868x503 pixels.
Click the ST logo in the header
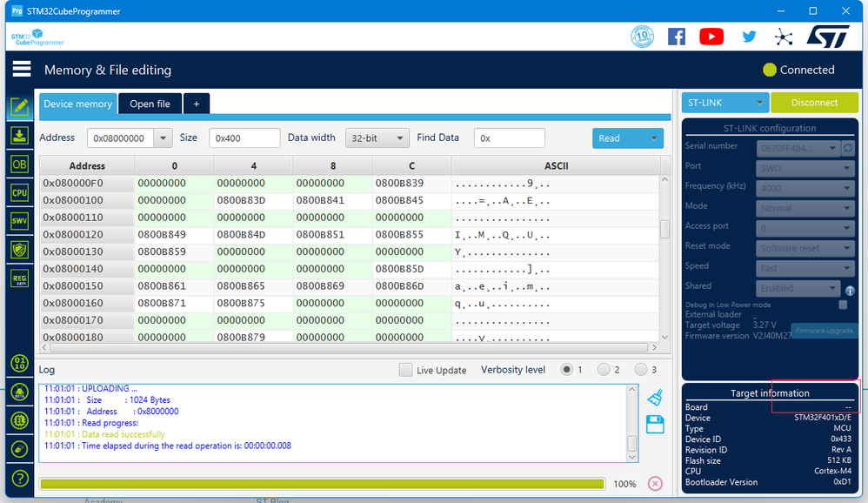828,37
